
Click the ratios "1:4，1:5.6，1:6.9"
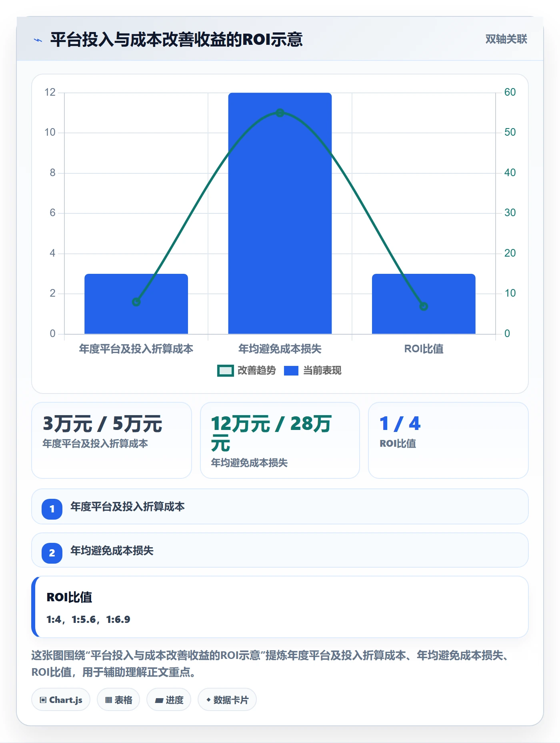pyautogui.click(x=88, y=619)
